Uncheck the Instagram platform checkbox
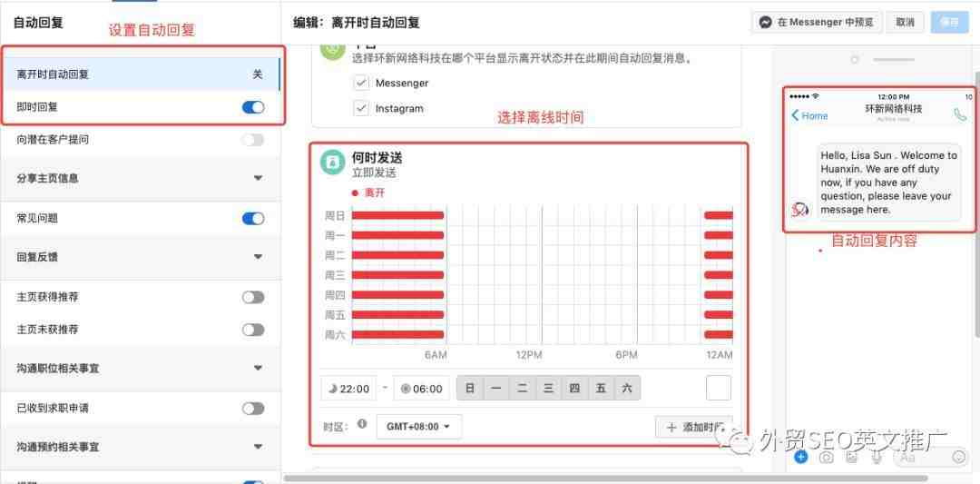980x484 pixels. pos(361,109)
